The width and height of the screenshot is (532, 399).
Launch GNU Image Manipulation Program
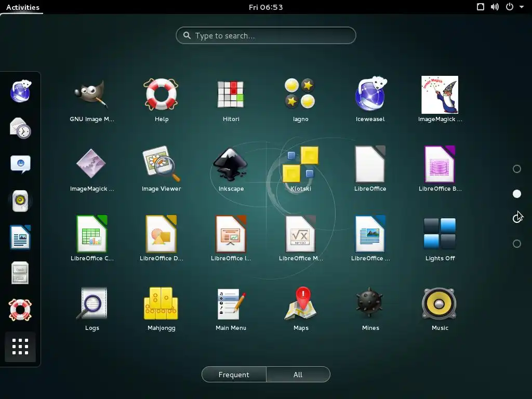coord(91,100)
